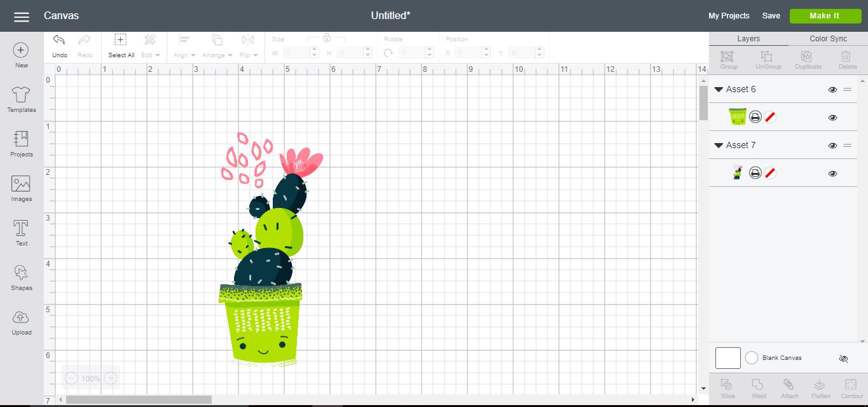
Task: Click the Upload tool
Action: pos(21,323)
